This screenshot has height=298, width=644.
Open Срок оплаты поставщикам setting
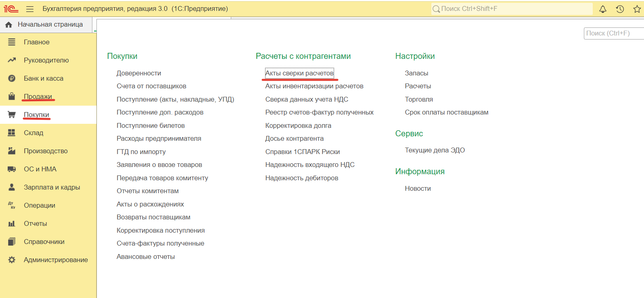click(x=446, y=112)
